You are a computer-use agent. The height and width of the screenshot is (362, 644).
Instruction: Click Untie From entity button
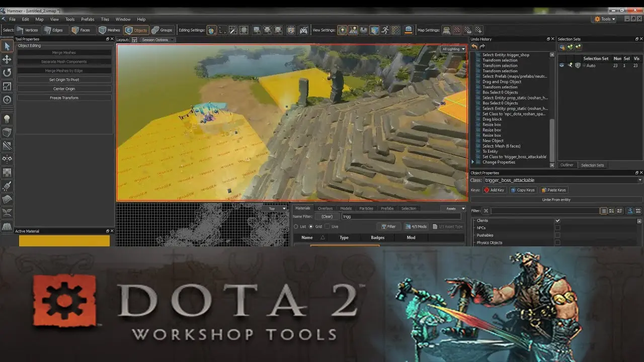tap(556, 200)
